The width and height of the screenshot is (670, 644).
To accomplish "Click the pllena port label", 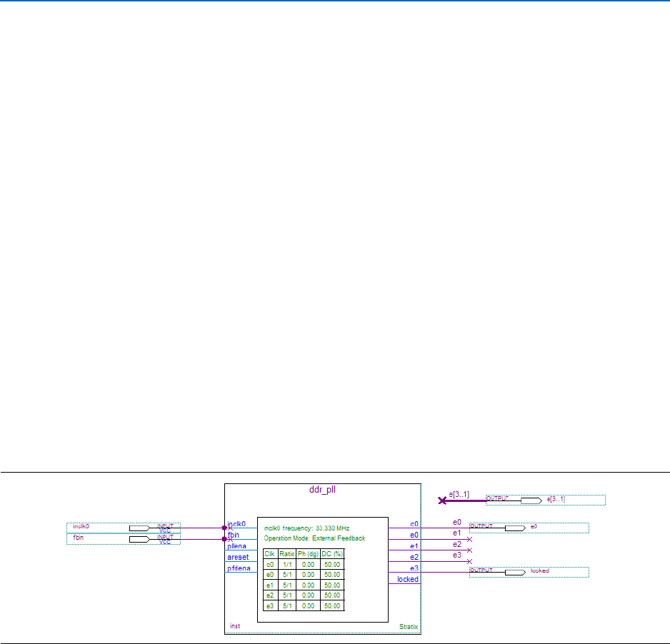I will click(x=236, y=546).
